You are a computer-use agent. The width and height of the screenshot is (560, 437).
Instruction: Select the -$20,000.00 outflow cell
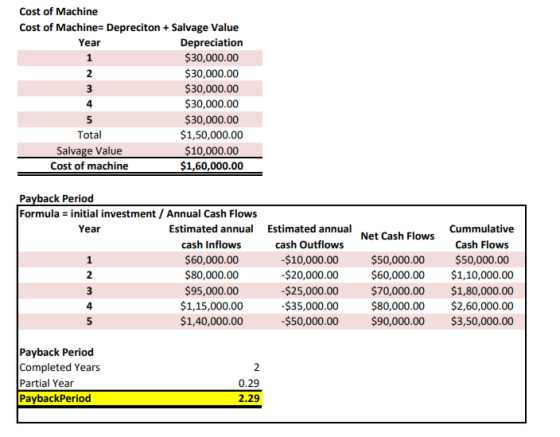(x=310, y=275)
